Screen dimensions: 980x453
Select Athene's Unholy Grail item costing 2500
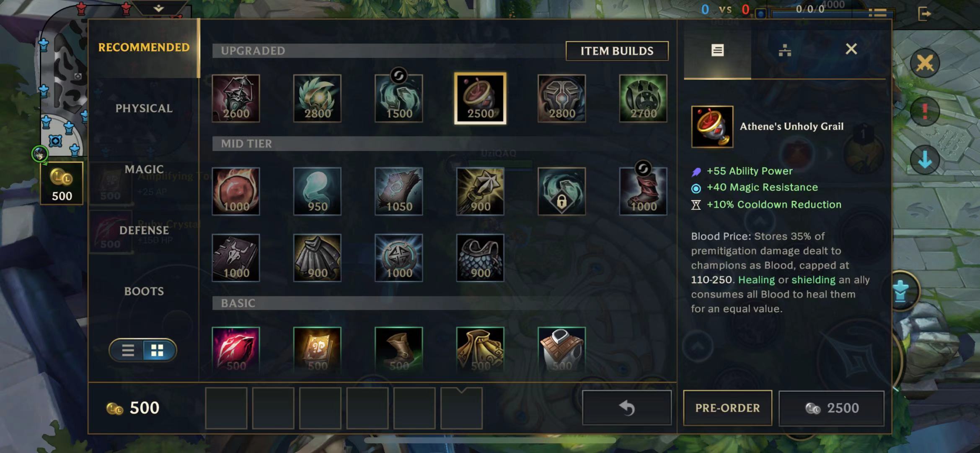tap(480, 99)
